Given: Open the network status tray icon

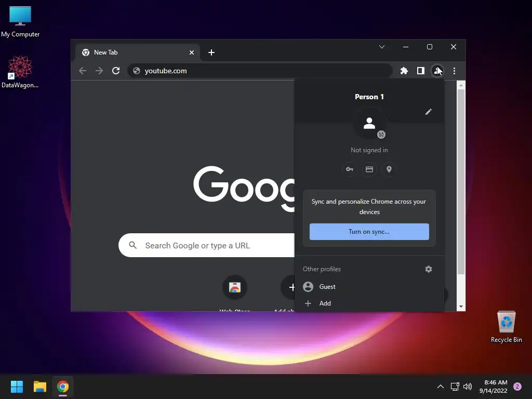Looking at the screenshot, I should click(x=455, y=387).
